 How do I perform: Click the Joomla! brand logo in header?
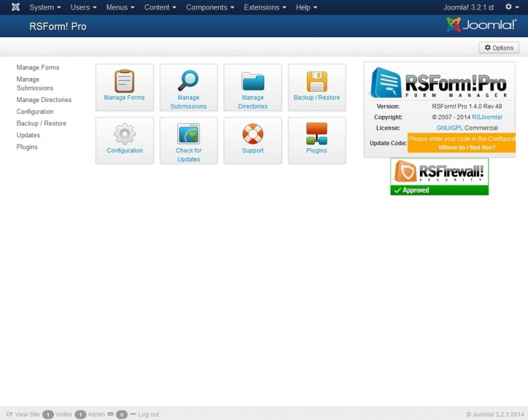482,25
